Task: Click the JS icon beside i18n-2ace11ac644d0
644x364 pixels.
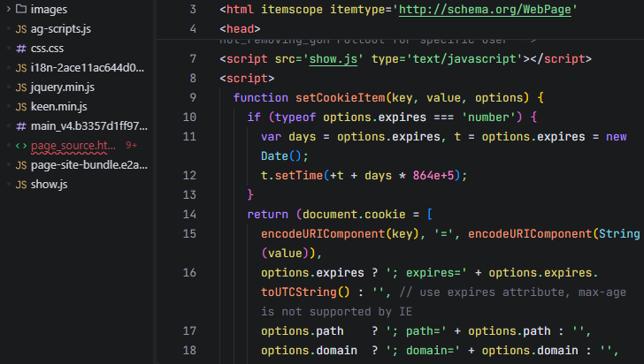Action: tap(21, 68)
